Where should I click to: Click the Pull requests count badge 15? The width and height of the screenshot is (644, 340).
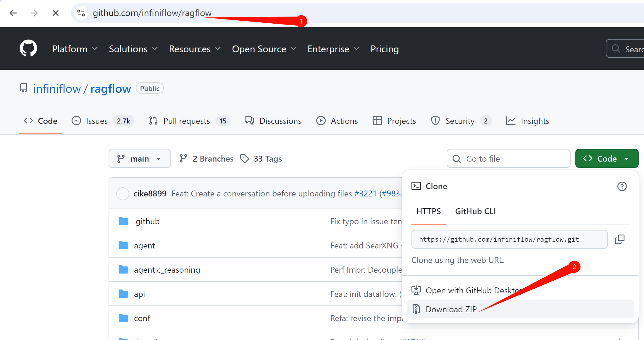coord(223,121)
